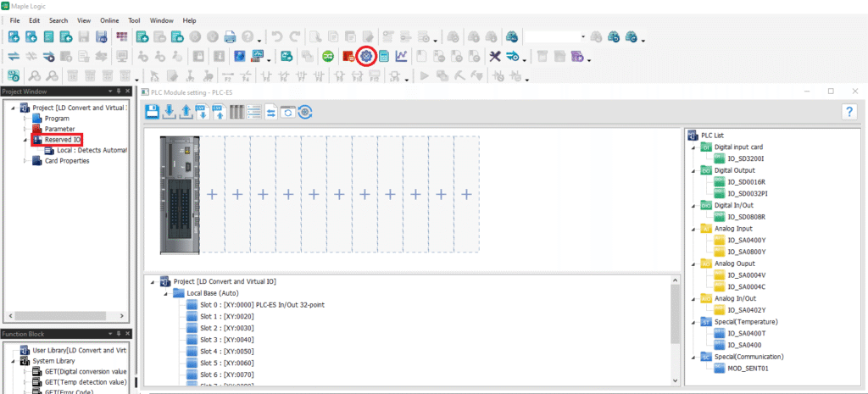Viewport: 868px width, 394px height.
Task: Select IO_SA0402Y module in PLC List
Action: point(746,310)
